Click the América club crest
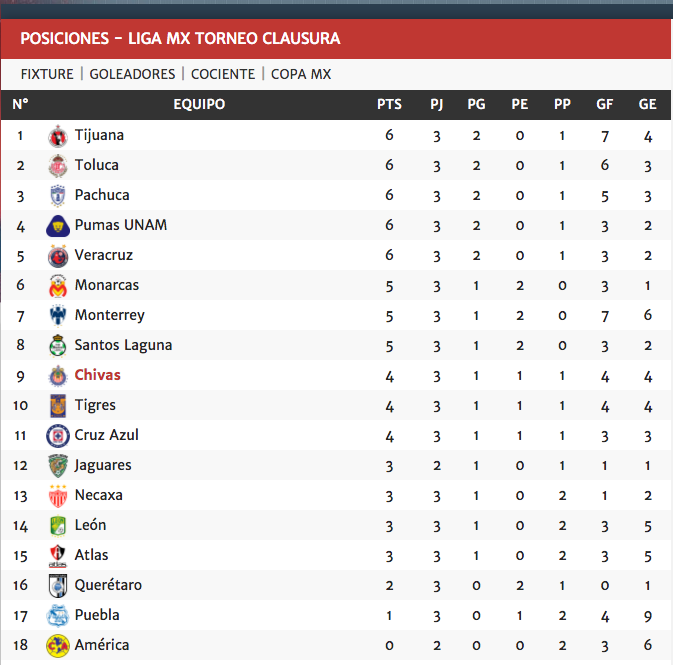This screenshot has width=673, height=665. pyautogui.click(x=58, y=646)
